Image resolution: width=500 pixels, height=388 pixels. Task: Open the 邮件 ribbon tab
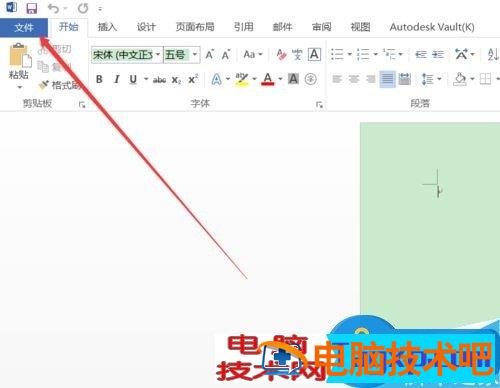click(282, 27)
